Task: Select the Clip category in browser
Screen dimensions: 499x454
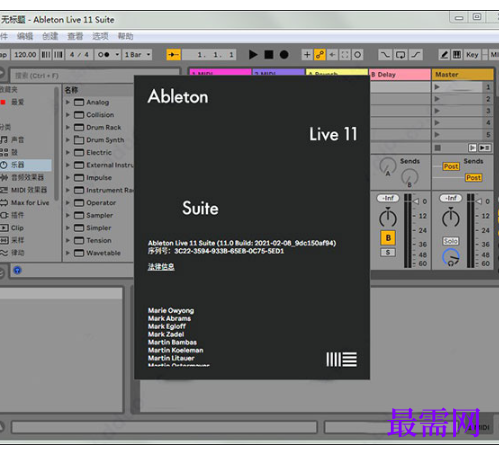Action: (17, 228)
